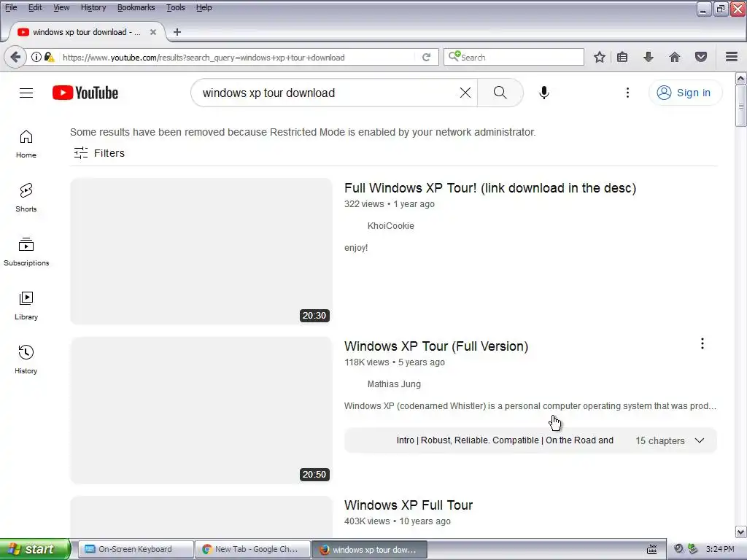Screen dimensions: 747x560
Task: Show site information icon in address bar
Action: [36, 57]
